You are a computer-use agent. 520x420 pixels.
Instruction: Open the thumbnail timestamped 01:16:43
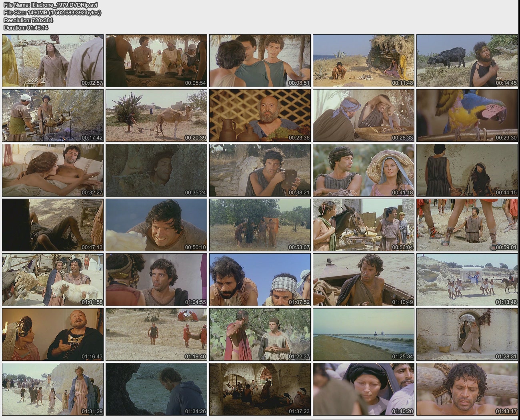click(x=52, y=334)
